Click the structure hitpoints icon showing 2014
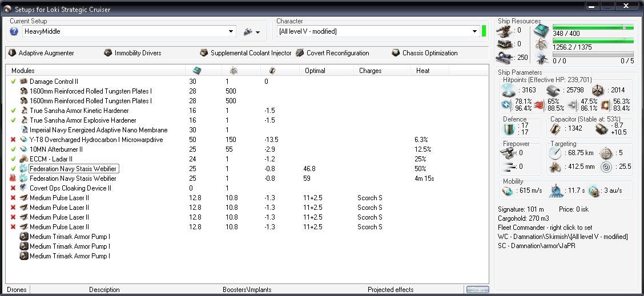Image resolution: width=644 pixels, height=296 pixels. (598, 90)
